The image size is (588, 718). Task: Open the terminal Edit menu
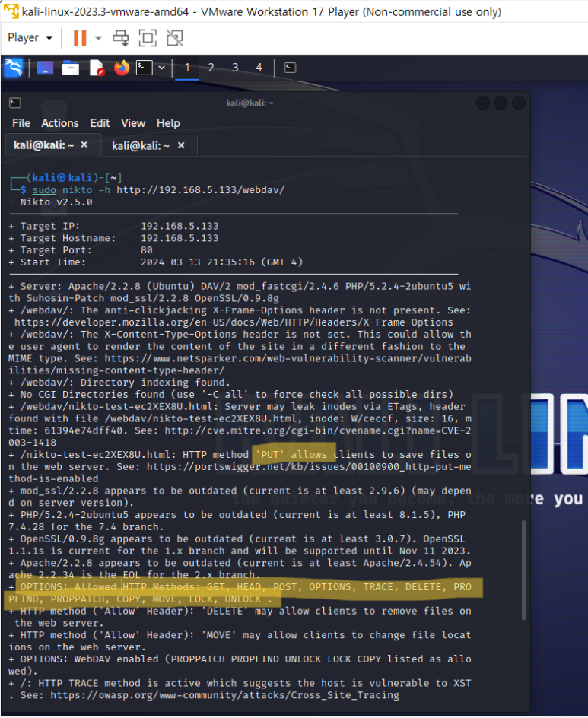point(100,123)
